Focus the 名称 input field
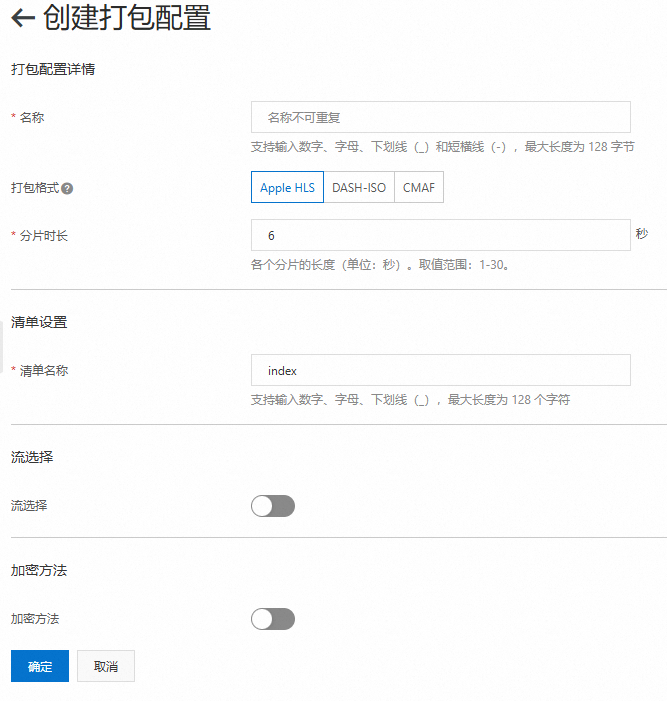 pos(441,117)
